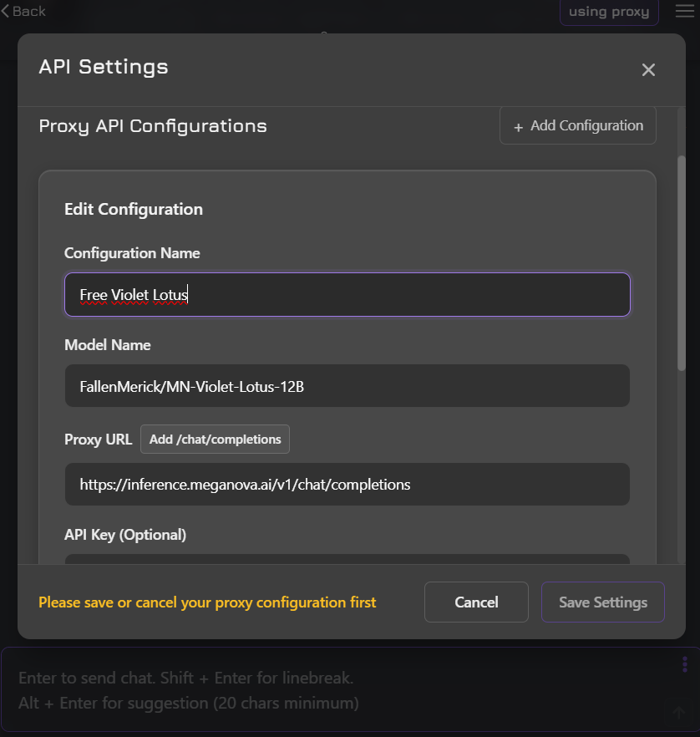This screenshot has width=700, height=737.
Task: Focus the Configuration Name field
Action: (x=347, y=295)
